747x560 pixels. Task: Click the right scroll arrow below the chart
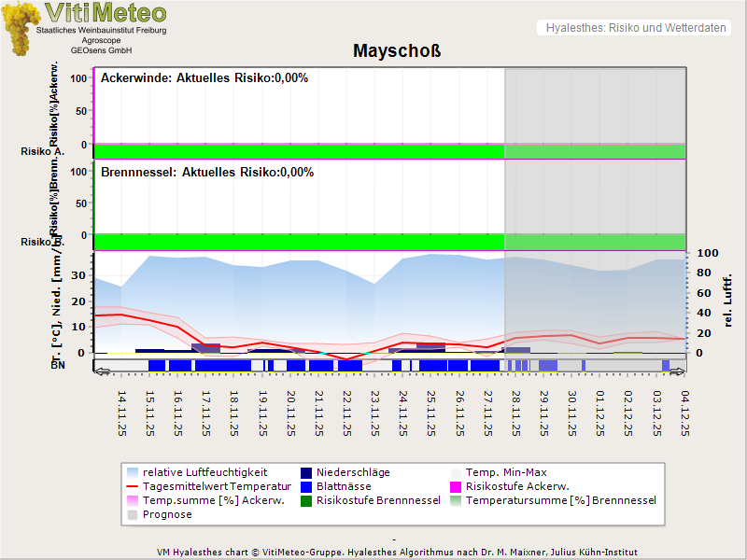point(678,371)
